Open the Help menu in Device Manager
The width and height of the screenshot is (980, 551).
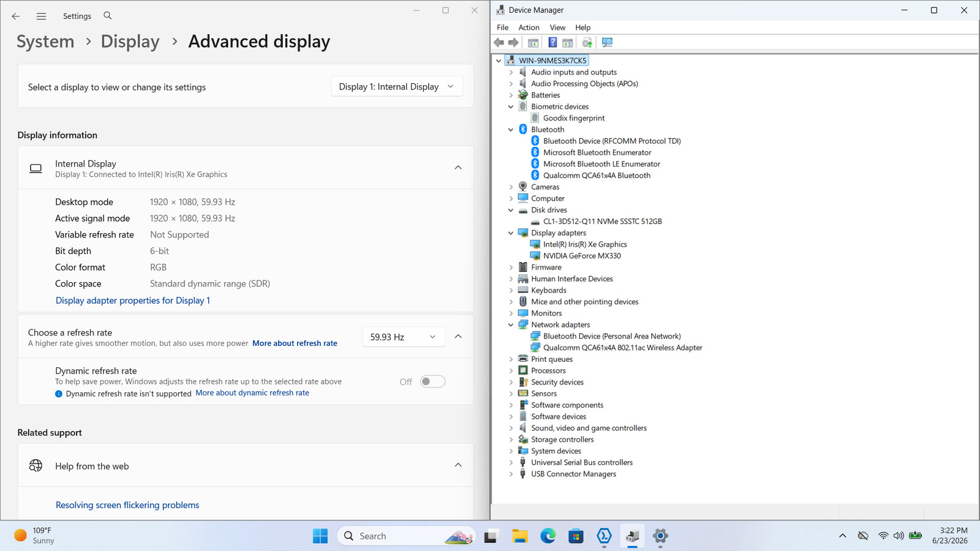tap(582, 28)
